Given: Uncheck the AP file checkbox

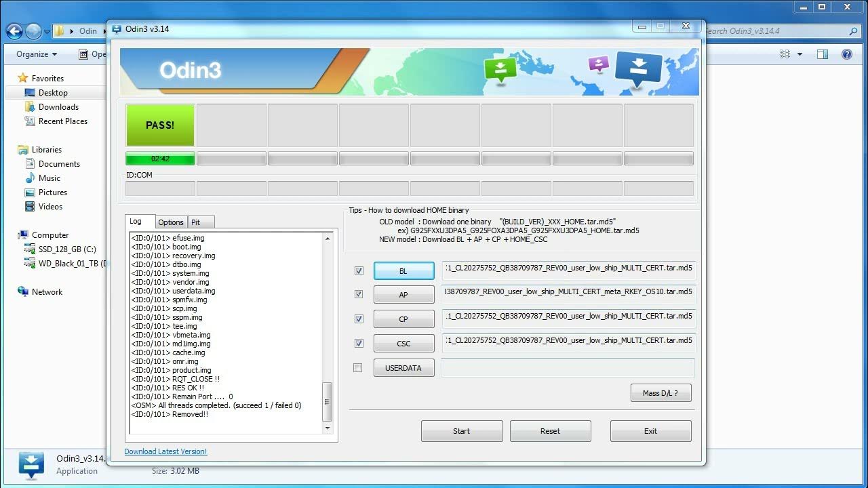Looking at the screenshot, I should [359, 295].
